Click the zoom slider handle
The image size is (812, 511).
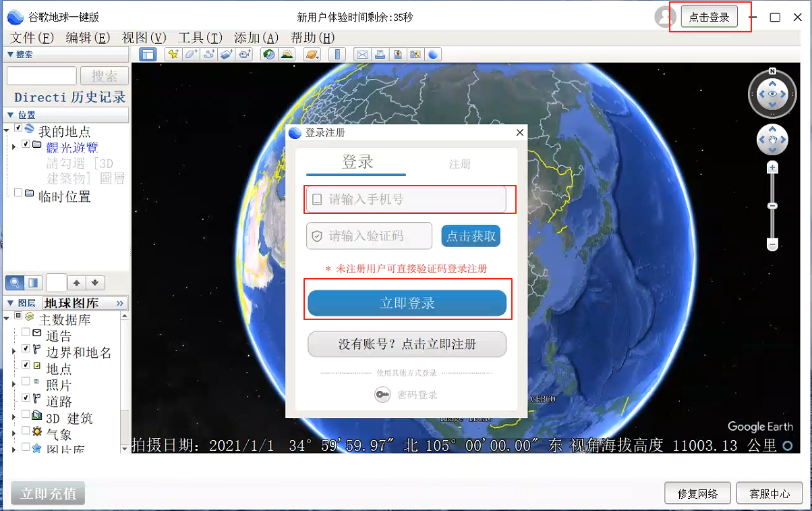(773, 206)
